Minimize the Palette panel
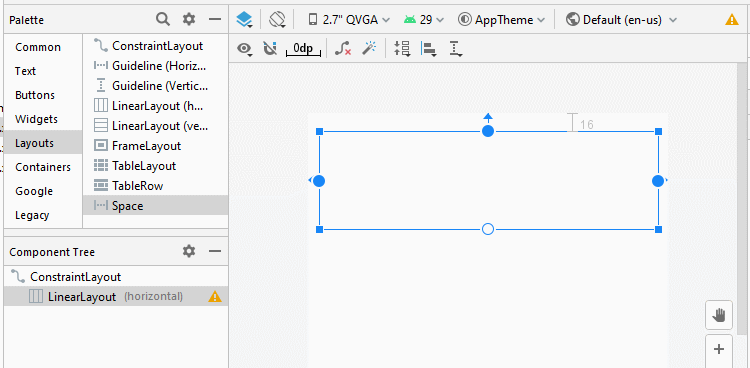Image resolution: width=750 pixels, height=368 pixels. (x=215, y=19)
